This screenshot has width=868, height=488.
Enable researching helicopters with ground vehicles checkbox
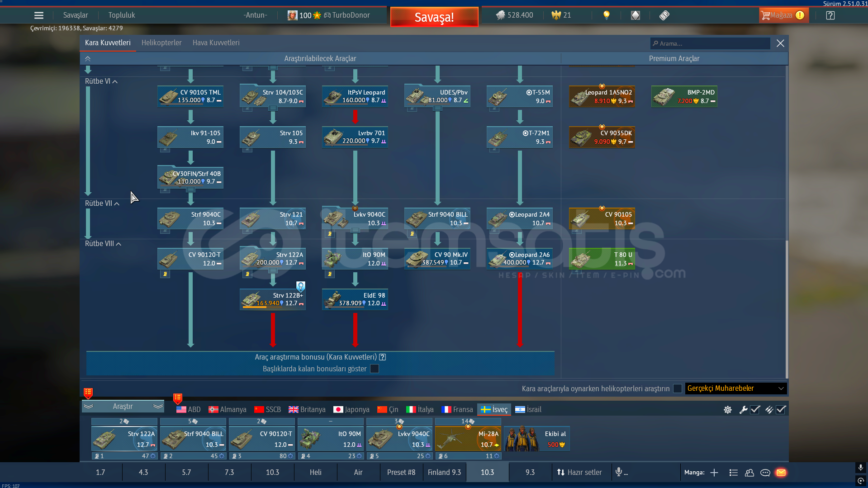677,389
